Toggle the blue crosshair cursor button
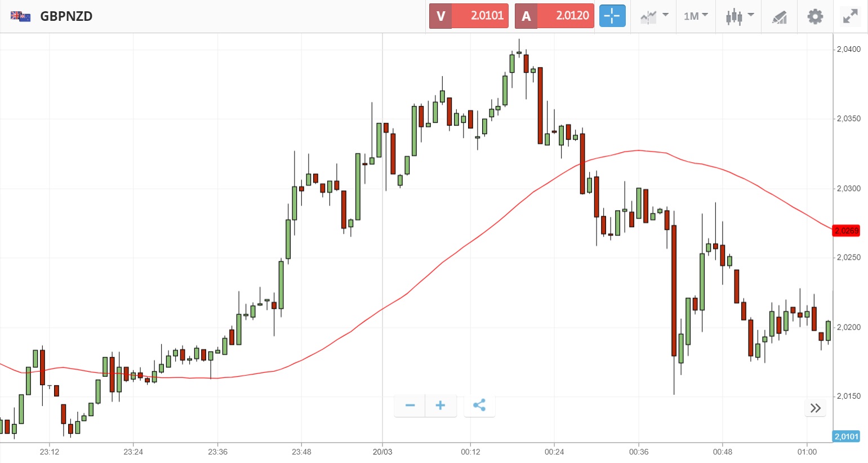Viewport: 868px width, 463px height. coord(612,16)
